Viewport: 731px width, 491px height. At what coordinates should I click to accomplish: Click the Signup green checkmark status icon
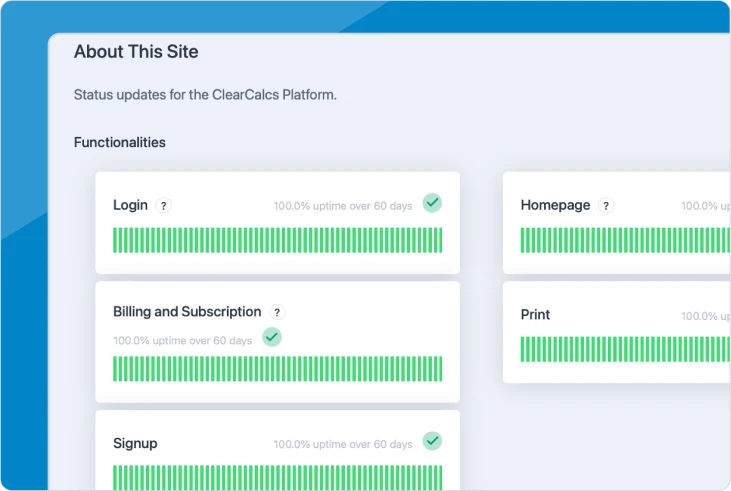coord(432,441)
